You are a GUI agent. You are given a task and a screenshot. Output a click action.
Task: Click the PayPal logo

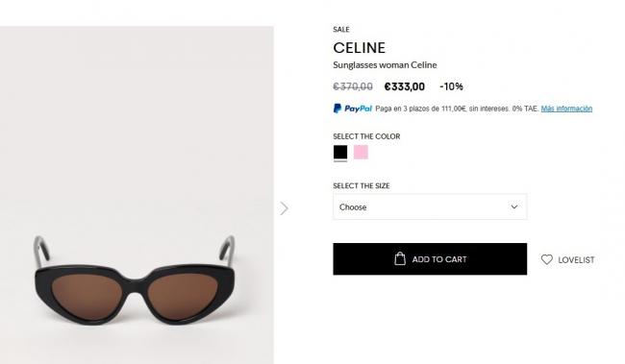coord(352,109)
